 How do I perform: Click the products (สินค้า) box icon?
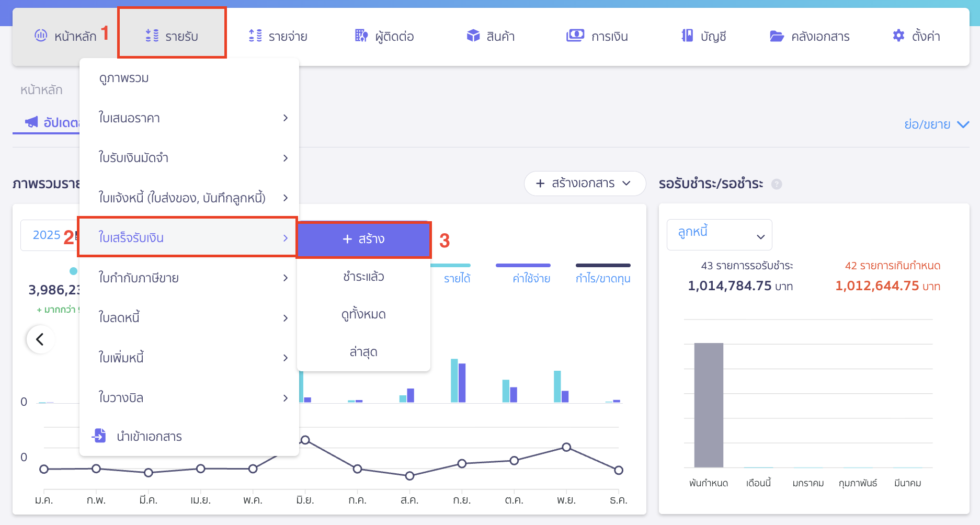click(473, 36)
